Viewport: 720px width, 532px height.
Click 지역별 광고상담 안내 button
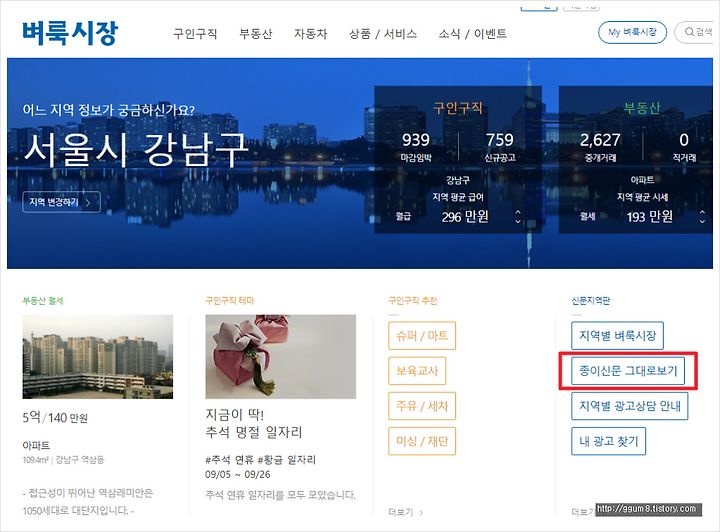[630, 406]
